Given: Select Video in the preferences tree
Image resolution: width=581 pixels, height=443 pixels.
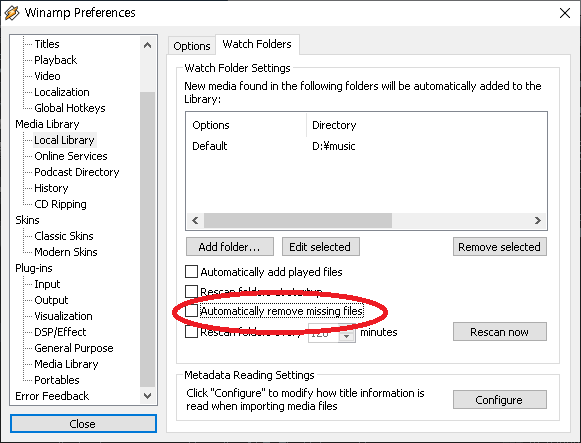Looking at the screenshot, I should (47, 76).
